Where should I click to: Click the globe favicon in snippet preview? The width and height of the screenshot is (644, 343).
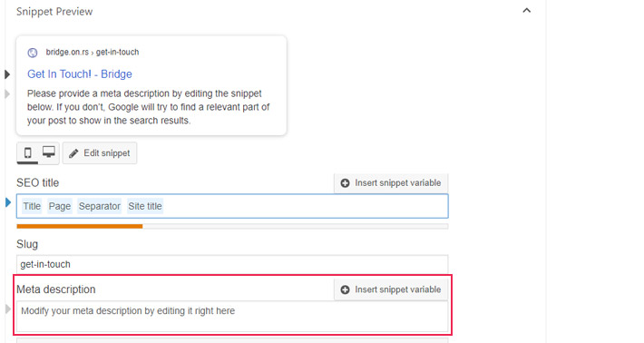pos(33,53)
